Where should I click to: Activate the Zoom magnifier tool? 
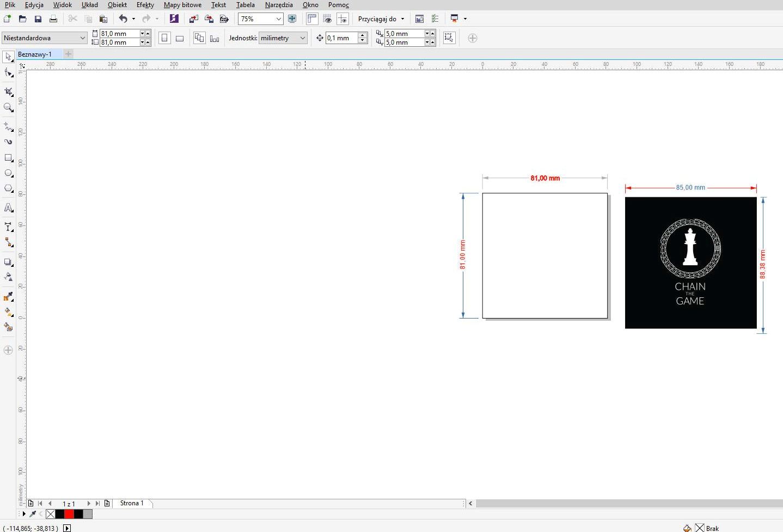coord(8,107)
